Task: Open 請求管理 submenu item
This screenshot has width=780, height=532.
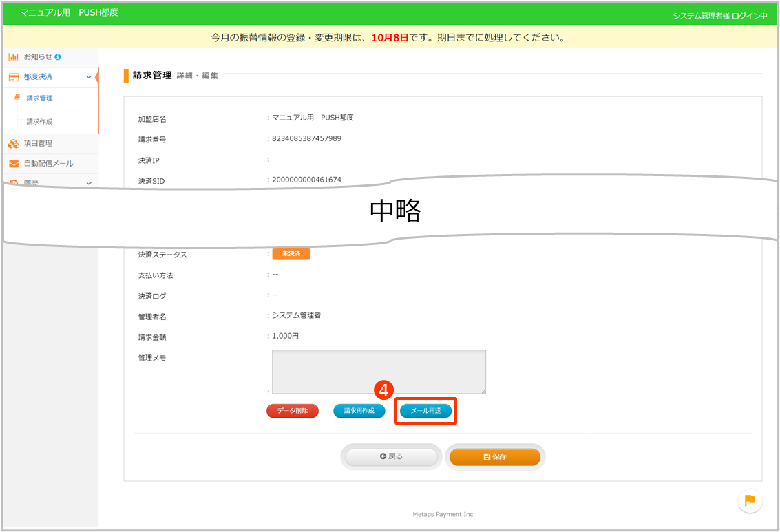Action: pyautogui.click(x=39, y=98)
